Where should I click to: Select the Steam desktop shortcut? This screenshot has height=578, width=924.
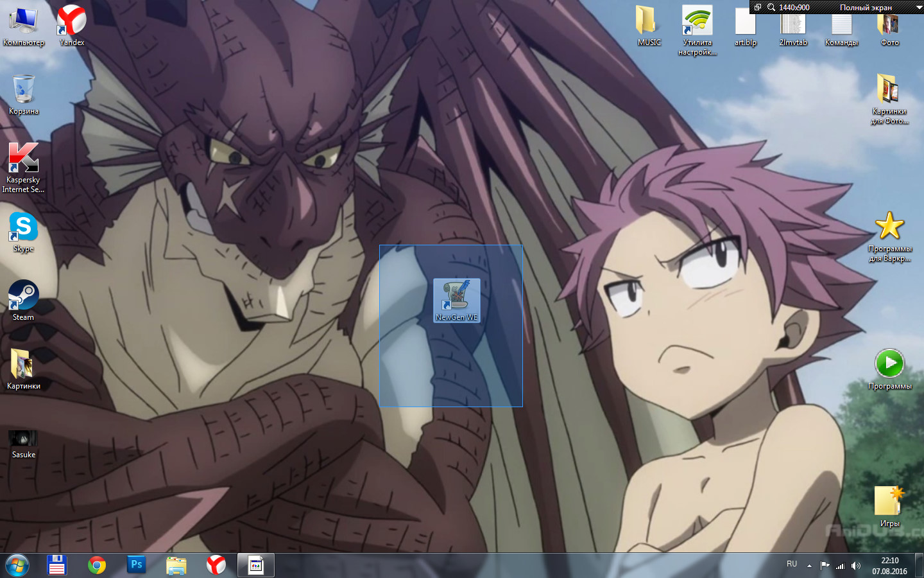pyautogui.click(x=24, y=301)
